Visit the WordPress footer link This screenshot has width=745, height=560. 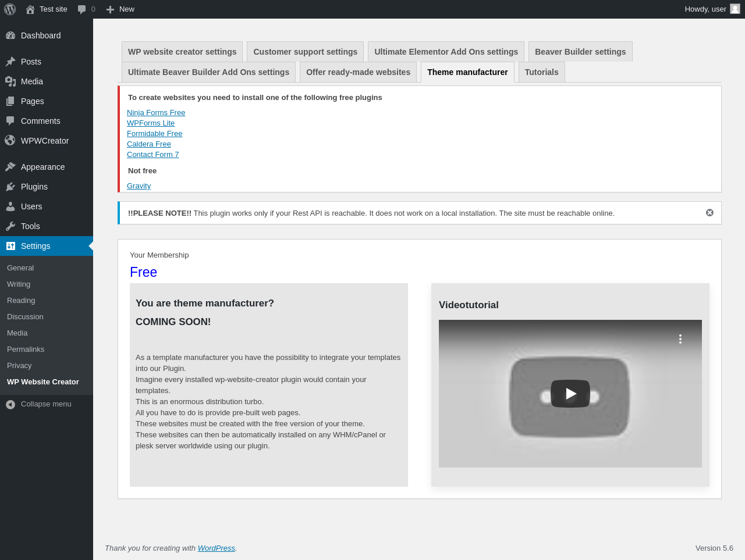coord(217,548)
